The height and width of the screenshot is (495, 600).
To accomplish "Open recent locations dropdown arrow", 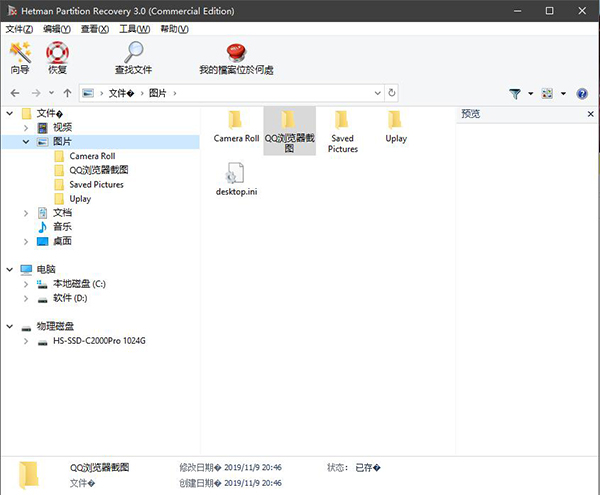I will pyautogui.click(x=52, y=93).
